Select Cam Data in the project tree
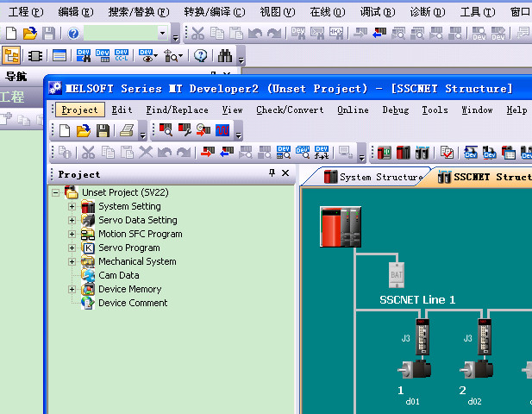Viewport: 532px width, 414px height. pos(118,275)
